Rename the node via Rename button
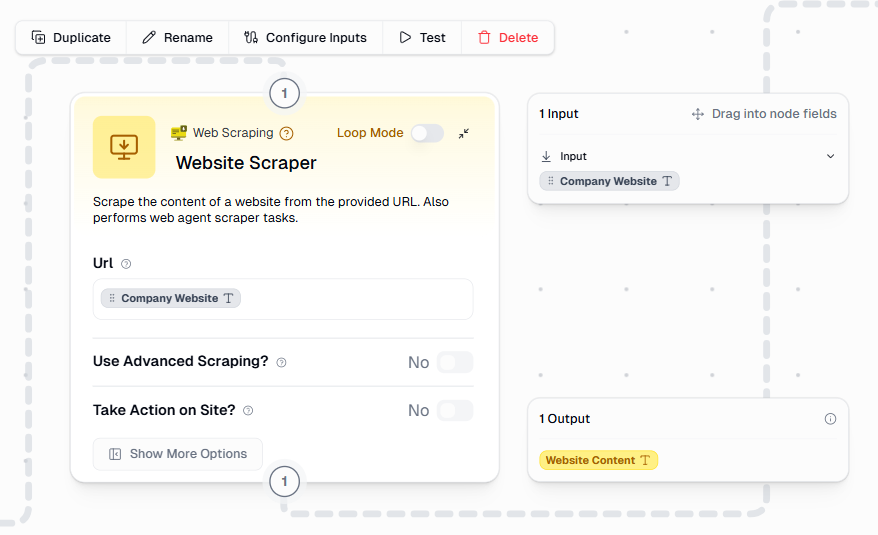Viewport: 878px width, 535px height. (x=178, y=38)
